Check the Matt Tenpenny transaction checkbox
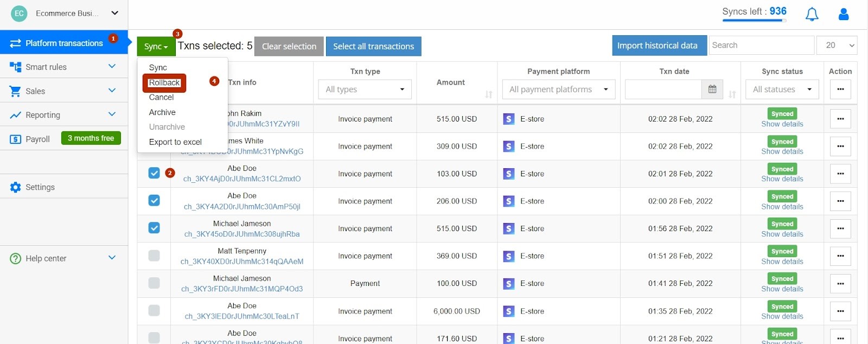 point(154,256)
